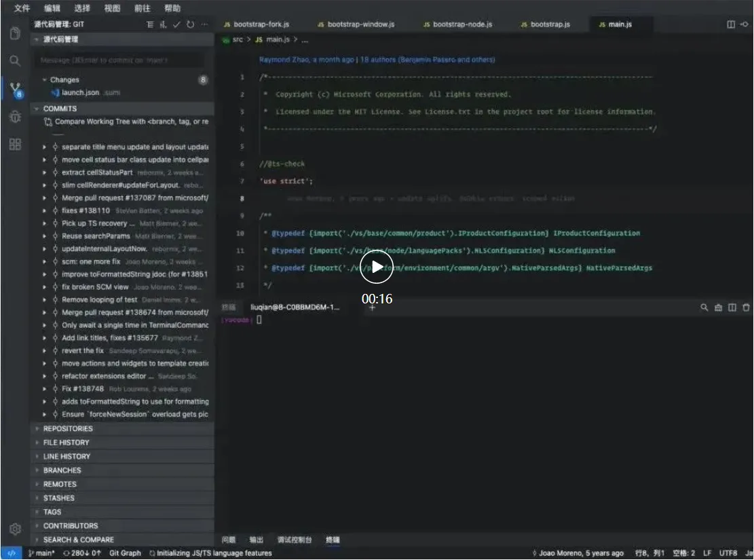Expand the 'Fix #138748' commit
This screenshot has width=754, height=560.
[45, 389]
